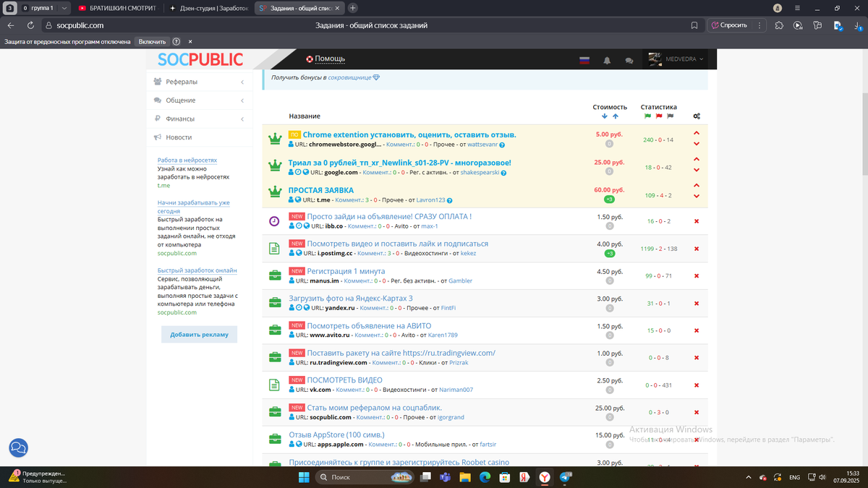Filter by the red flag statistics icon

coord(659,116)
